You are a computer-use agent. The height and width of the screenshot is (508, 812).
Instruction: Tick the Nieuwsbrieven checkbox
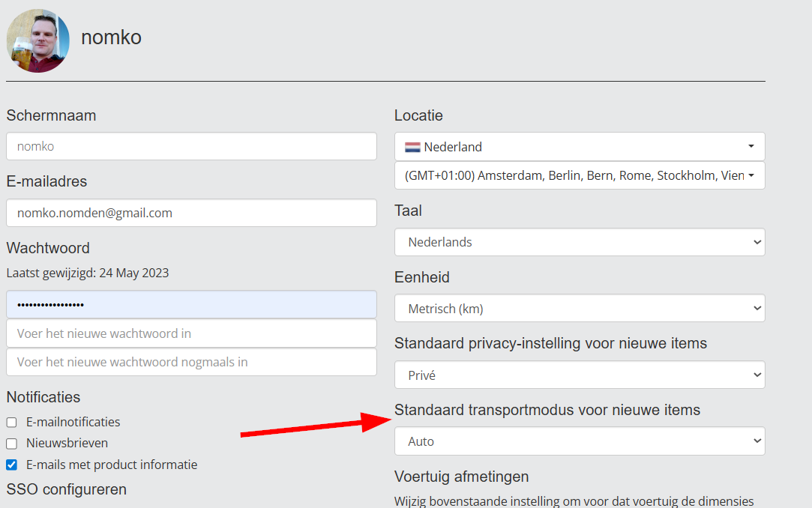(12, 444)
